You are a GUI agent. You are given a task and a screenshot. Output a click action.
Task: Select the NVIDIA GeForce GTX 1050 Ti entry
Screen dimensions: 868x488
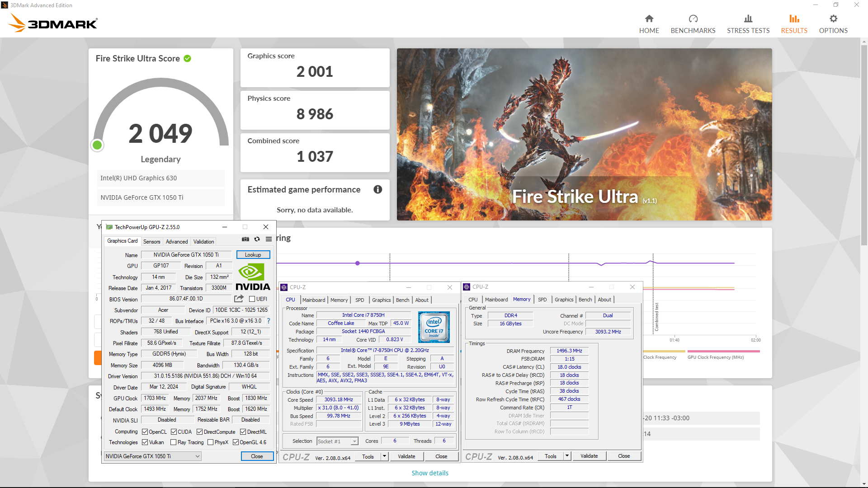pos(160,197)
